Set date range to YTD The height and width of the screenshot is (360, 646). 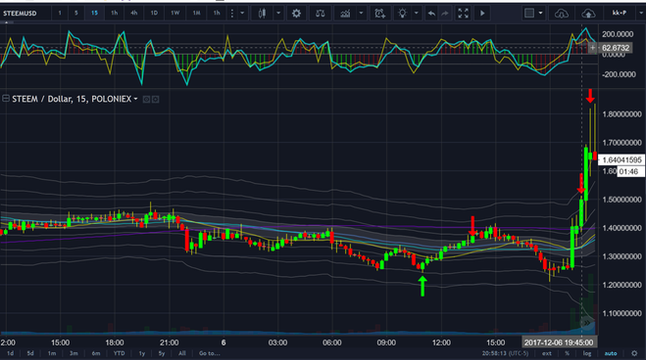pyautogui.click(x=119, y=353)
